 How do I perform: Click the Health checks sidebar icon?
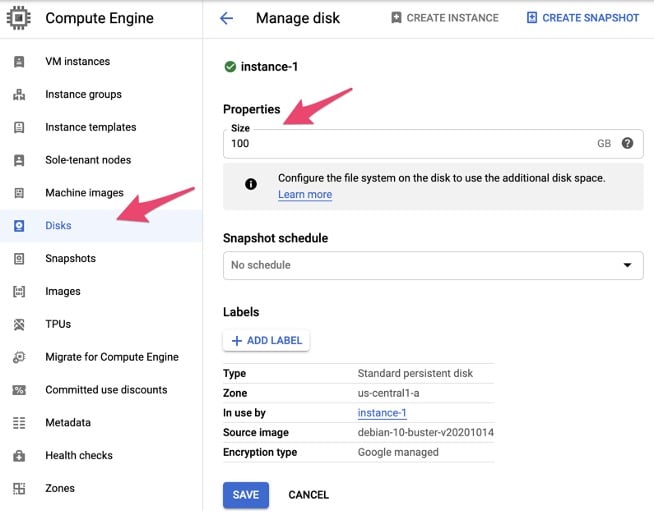click(x=19, y=456)
